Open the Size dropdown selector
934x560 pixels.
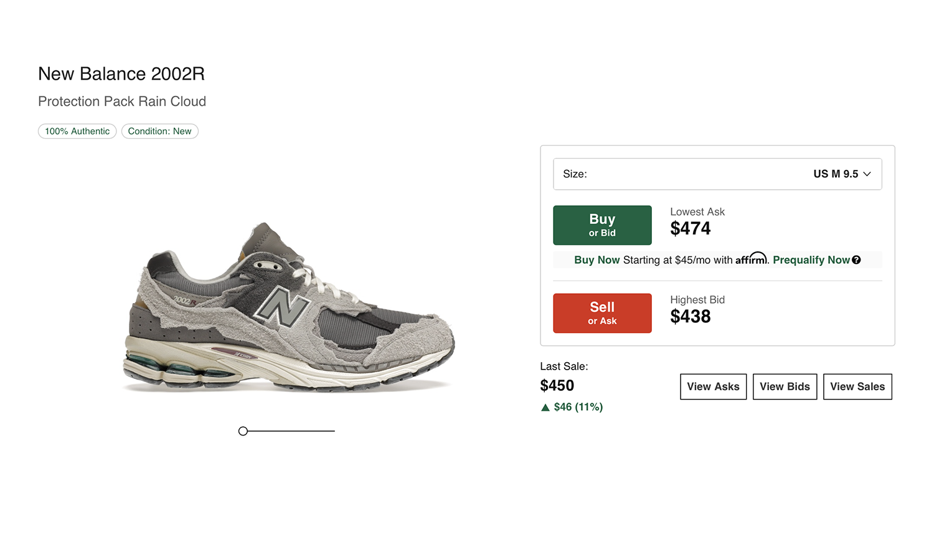[x=717, y=174]
